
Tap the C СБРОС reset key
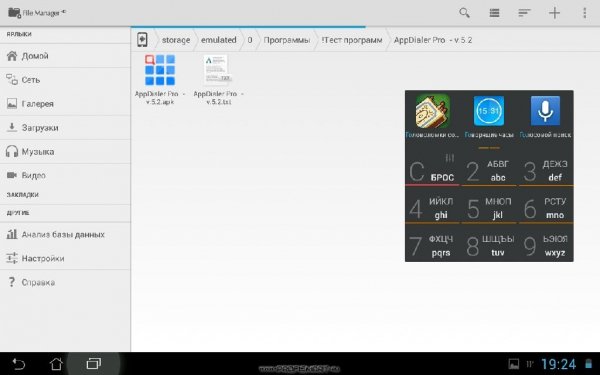432,170
